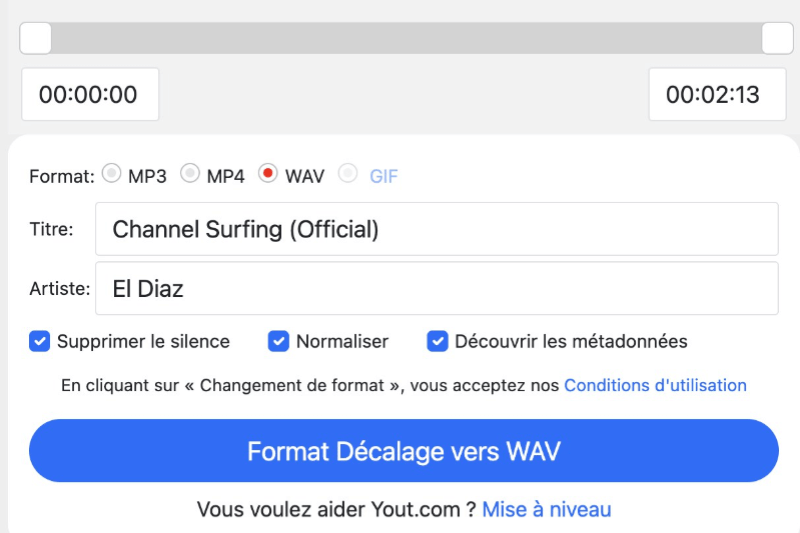Toggle the Supprimer le silence checkbox

click(40, 342)
